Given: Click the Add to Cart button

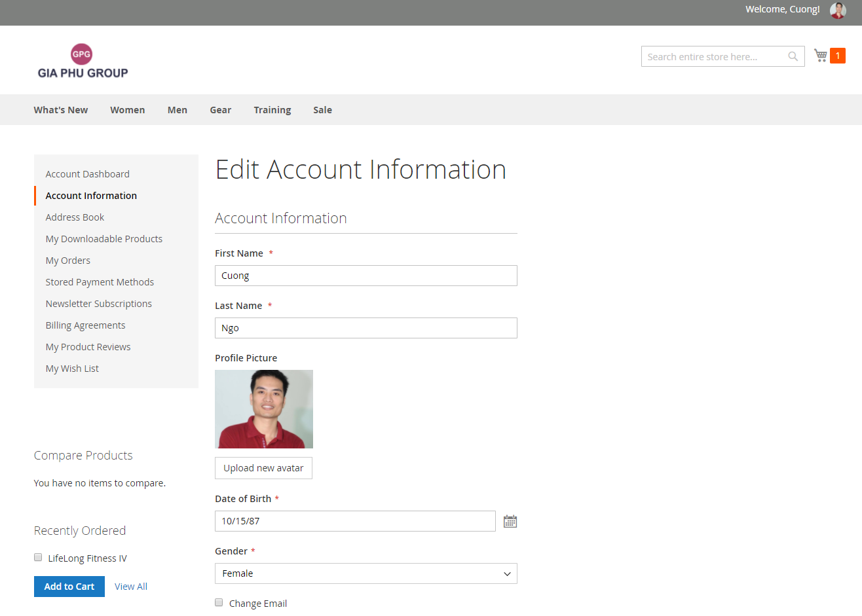Looking at the screenshot, I should (69, 587).
